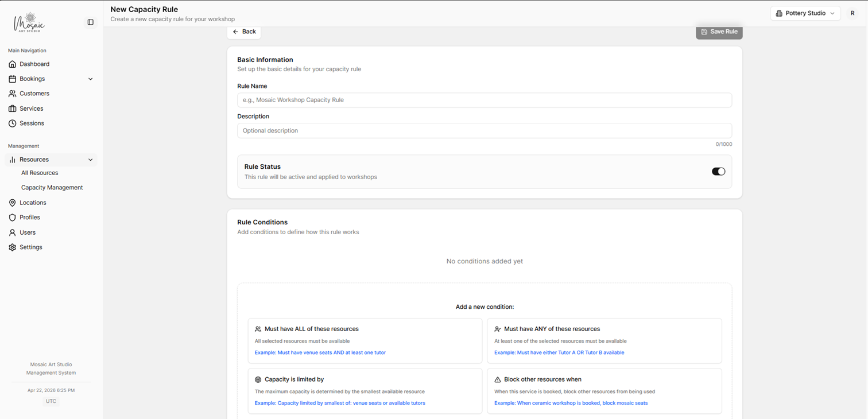Click the Profiles shield icon
The image size is (868, 419).
[13, 218]
